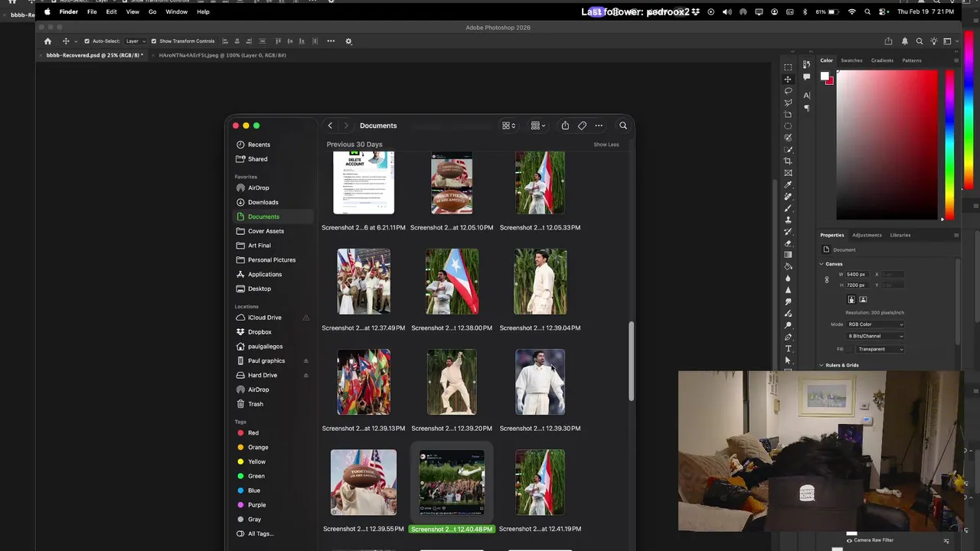
Task: Click Show Less in Finder
Action: [x=606, y=145]
